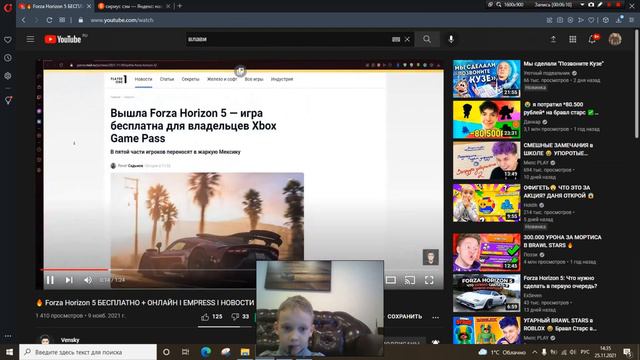This screenshot has width=640, height=360.
Task: Open the Vensky channel name link
Action: coord(70,340)
